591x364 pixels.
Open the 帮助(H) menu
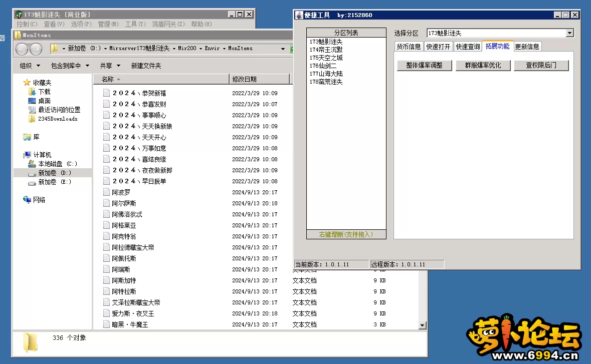202,24
